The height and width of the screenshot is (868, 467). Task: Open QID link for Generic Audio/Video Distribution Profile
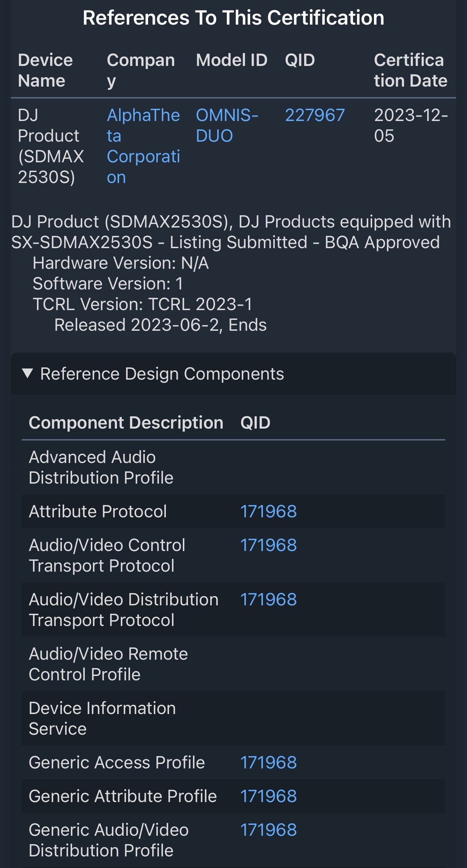pyautogui.click(x=269, y=830)
